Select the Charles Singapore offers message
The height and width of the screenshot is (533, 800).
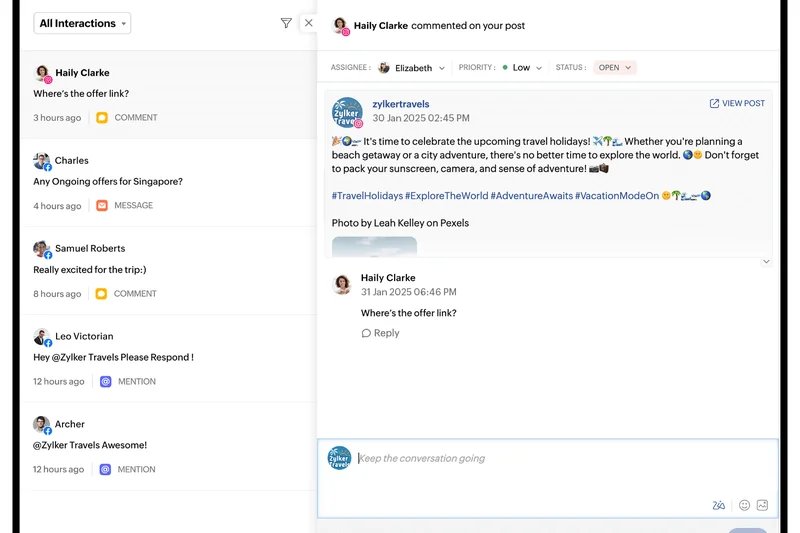pyautogui.click(x=168, y=183)
